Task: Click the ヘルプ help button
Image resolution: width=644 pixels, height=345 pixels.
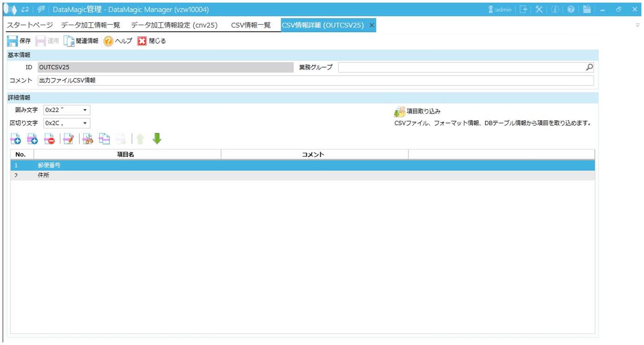Action: (118, 41)
